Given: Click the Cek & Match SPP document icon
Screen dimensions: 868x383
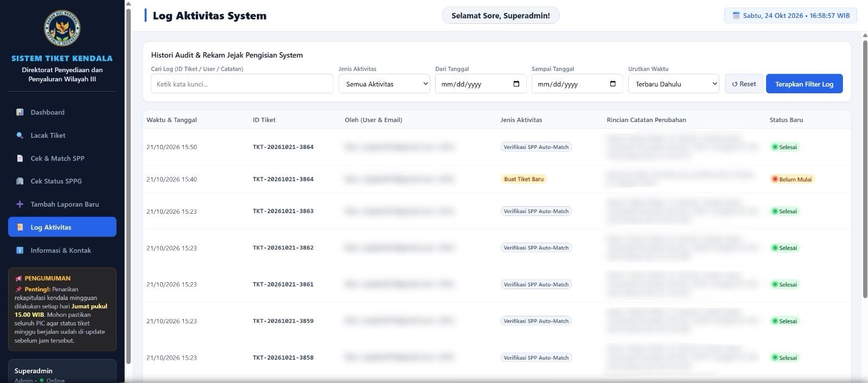Looking at the screenshot, I should tap(20, 158).
